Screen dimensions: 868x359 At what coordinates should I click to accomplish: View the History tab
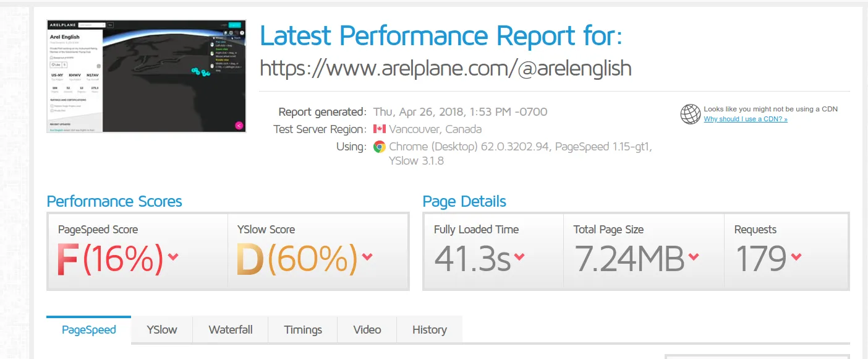[430, 330]
